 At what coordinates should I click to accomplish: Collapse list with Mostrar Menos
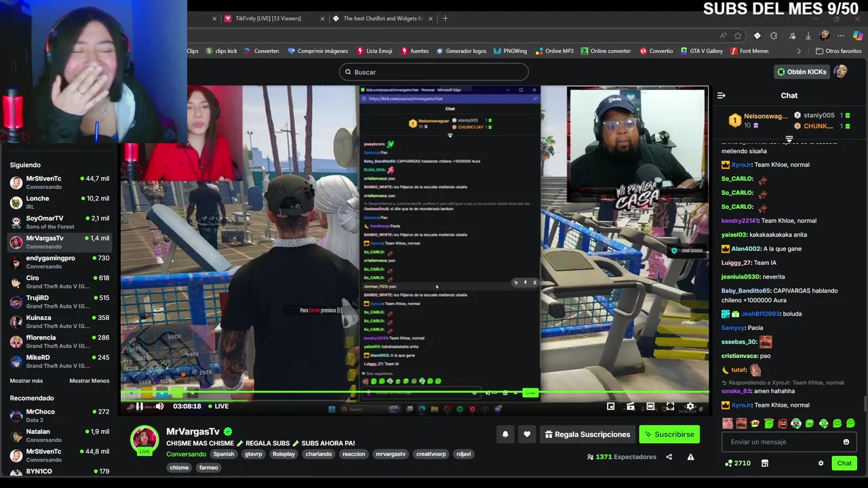coord(89,381)
